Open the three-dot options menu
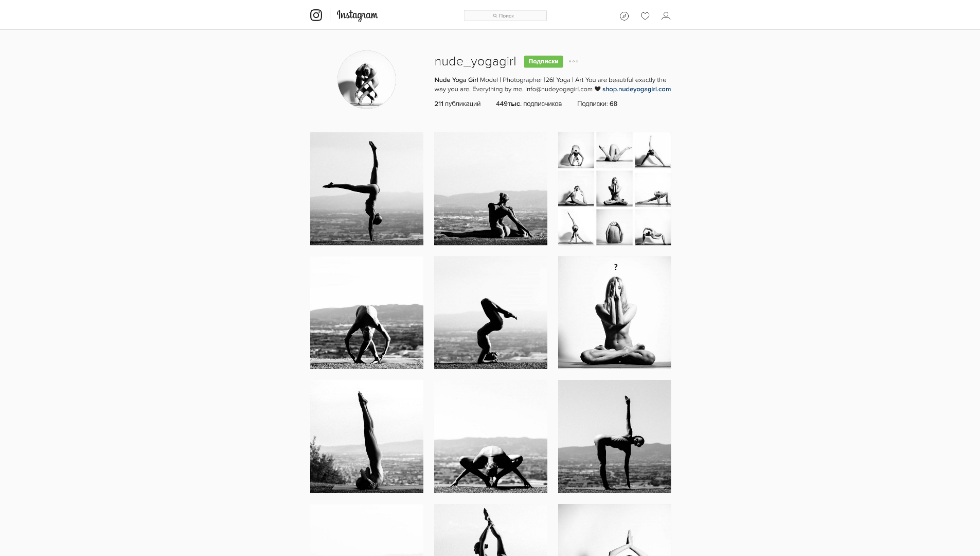Viewport: 980px width, 556px height. pyautogui.click(x=574, y=61)
